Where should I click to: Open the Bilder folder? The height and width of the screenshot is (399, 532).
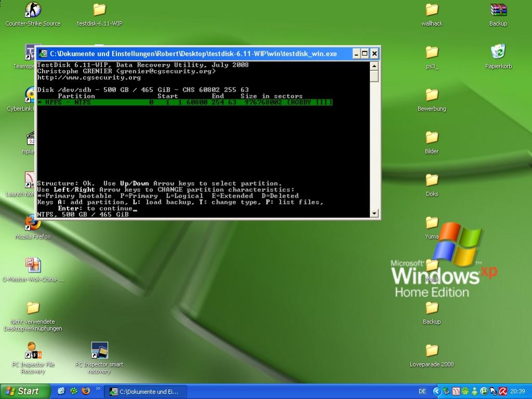click(432, 142)
